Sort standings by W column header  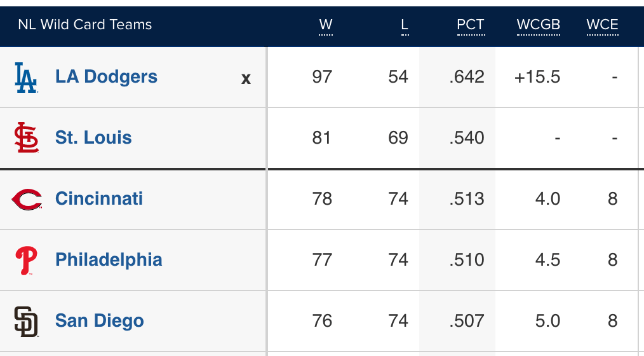[x=326, y=25]
